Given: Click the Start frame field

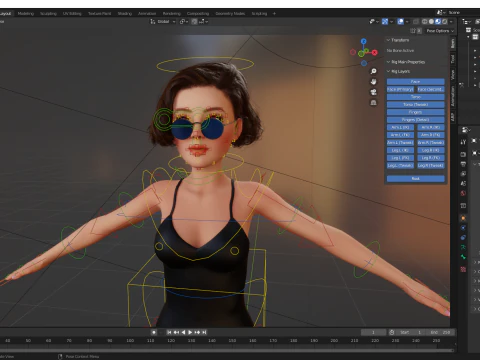Looking at the screenshot, I should tap(411, 332).
